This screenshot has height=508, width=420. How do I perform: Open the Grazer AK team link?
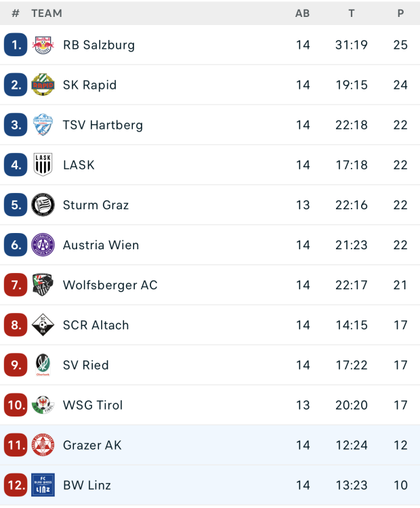coord(92,445)
